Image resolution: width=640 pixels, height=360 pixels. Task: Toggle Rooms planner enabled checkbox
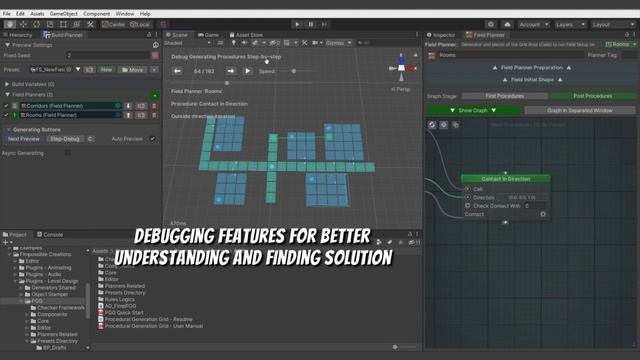(6, 115)
